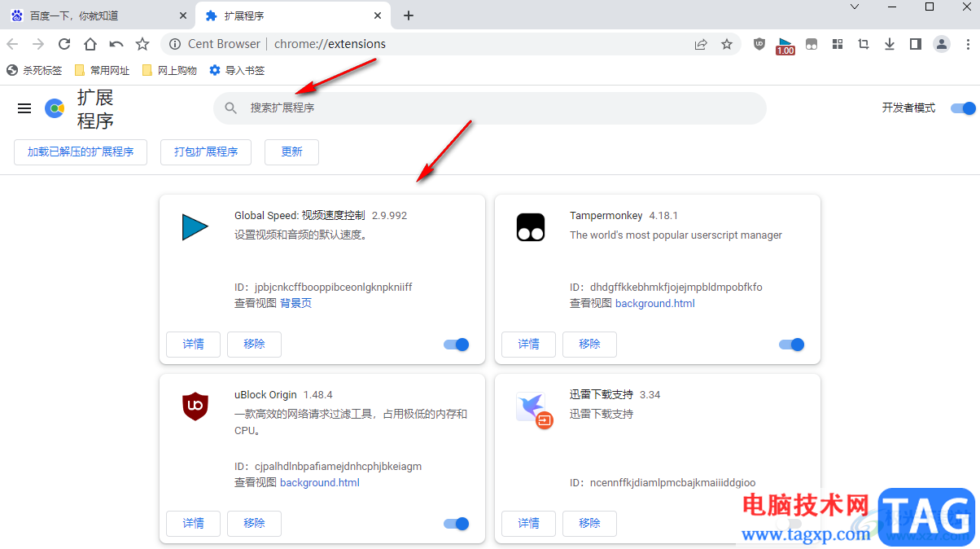Click the 搜索扩展程序 search field

pos(490,108)
